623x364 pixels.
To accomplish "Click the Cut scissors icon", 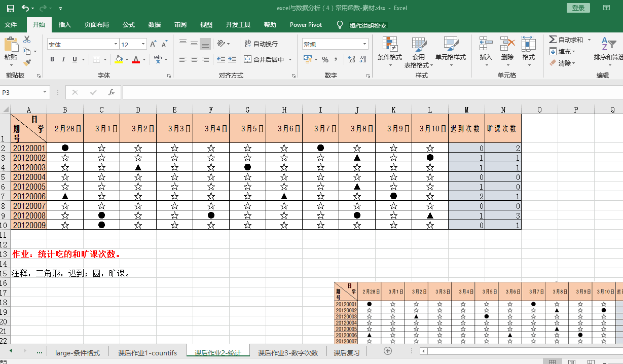I will pyautogui.click(x=27, y=40).
